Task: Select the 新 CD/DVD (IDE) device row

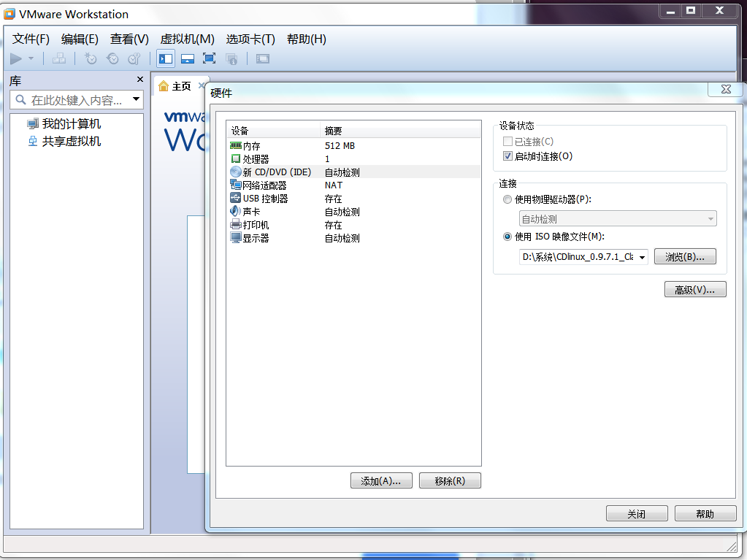Action: click(353, 172)
